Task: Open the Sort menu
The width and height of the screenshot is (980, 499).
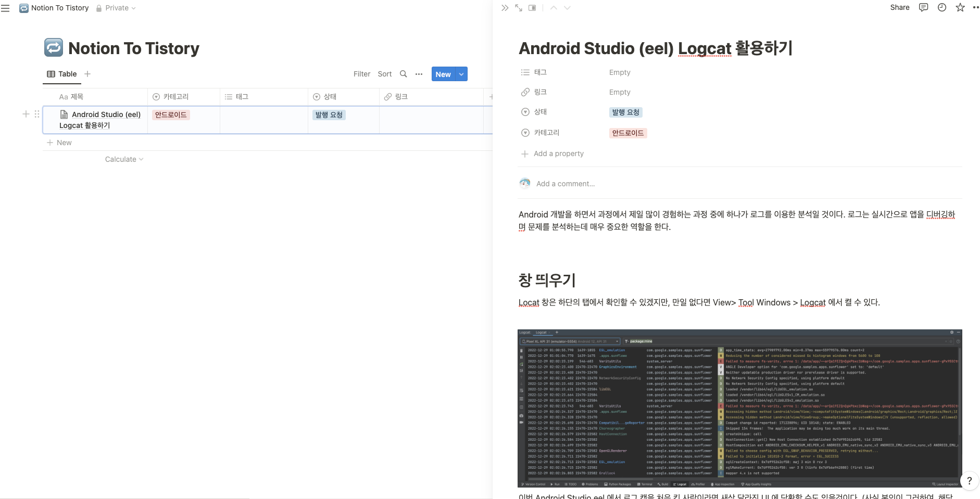Action: tap(385, 74)
